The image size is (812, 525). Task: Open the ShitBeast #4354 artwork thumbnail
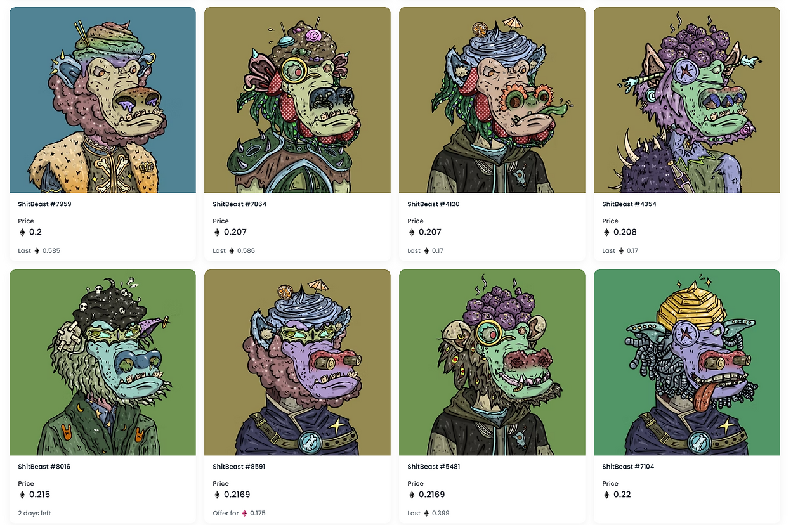coord(687,100)
